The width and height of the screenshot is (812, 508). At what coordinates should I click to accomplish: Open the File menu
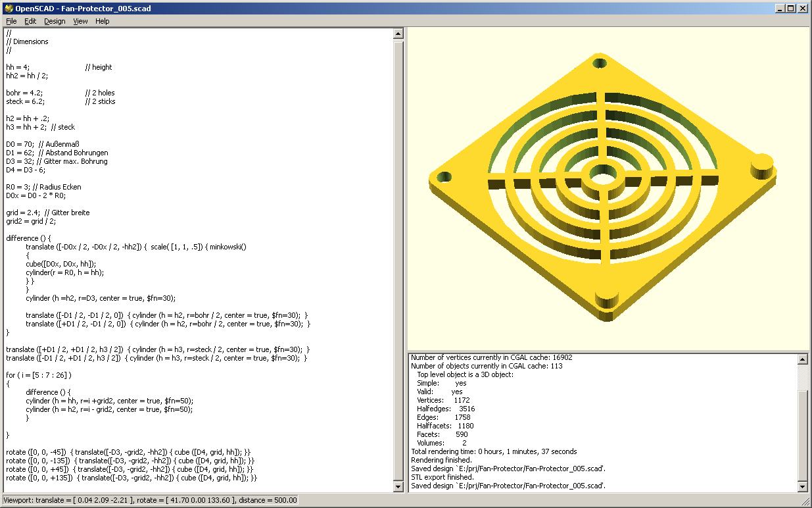pos(11,21)
